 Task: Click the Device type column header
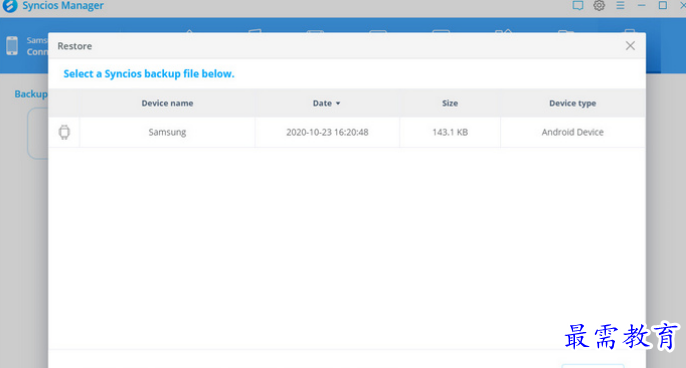572,103
